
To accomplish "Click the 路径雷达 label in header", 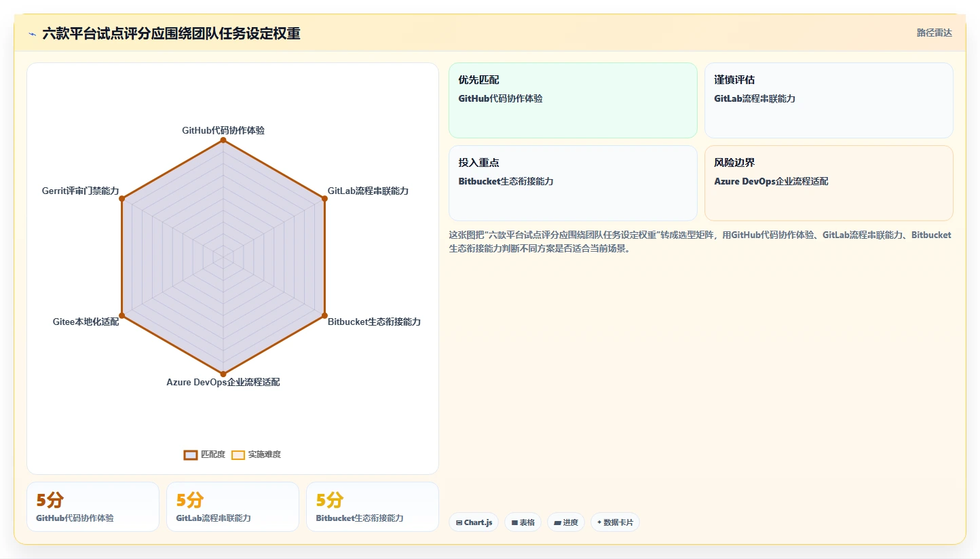I will click(935, 33).
